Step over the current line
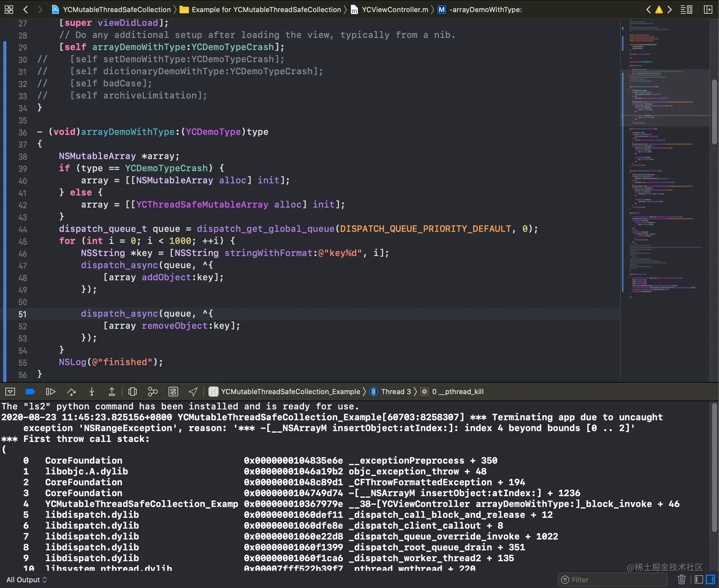The width and height of the screenshot is (719, 588). [x=71, y=392]
